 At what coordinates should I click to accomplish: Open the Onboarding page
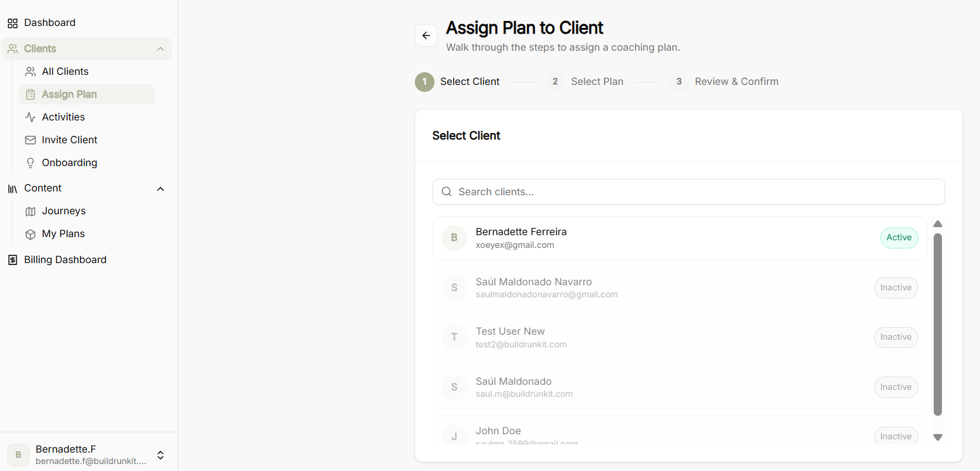tap(69, 163)
